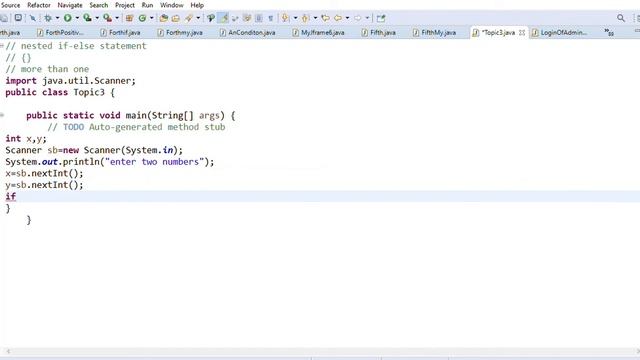This screenshot has width=640, height=360.
Task: Click the New Java Package icon
Action: click(129, 18)
